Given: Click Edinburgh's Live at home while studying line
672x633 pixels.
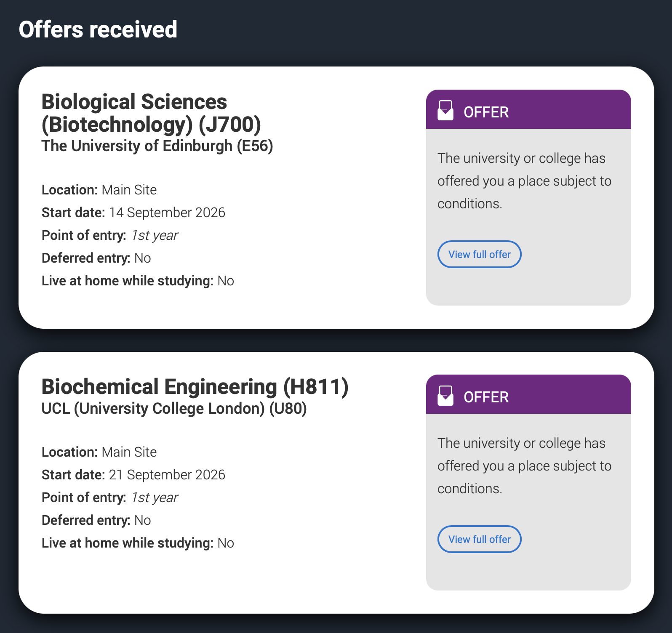Looking at the screenshot, I should tap(138, 281).
